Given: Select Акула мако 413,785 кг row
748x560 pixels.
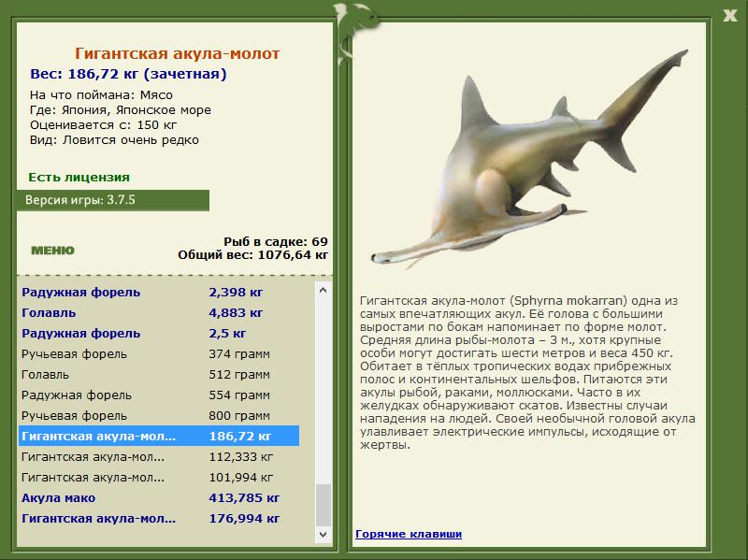Looking at the screenshot, I should [x=159, y=497].
